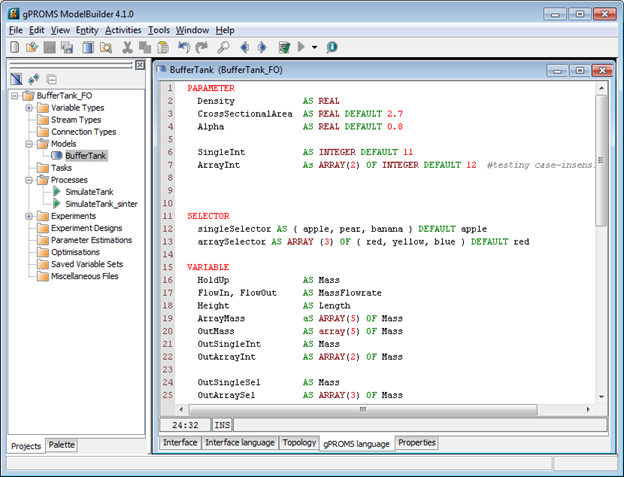Open the View menu

[60, 30]
